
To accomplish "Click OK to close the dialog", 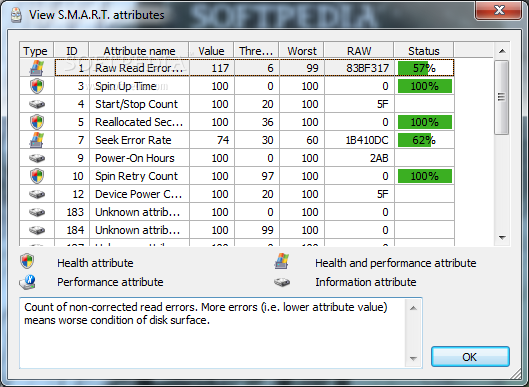I will pos(470,357).
